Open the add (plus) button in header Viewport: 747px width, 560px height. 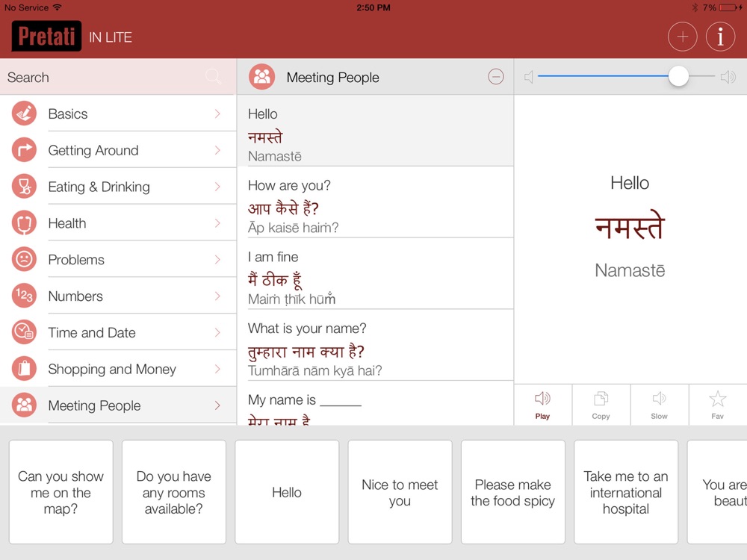682,36
